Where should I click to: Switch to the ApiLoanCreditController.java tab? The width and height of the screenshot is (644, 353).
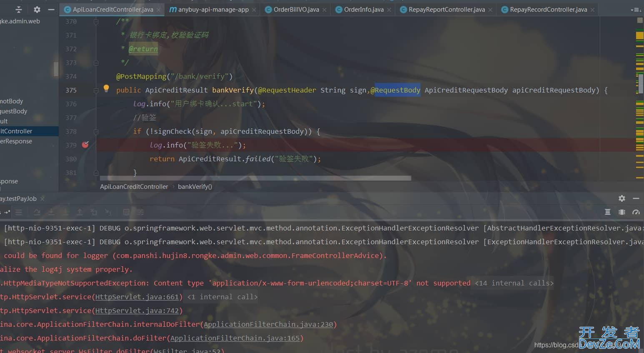tap(113, 10)
